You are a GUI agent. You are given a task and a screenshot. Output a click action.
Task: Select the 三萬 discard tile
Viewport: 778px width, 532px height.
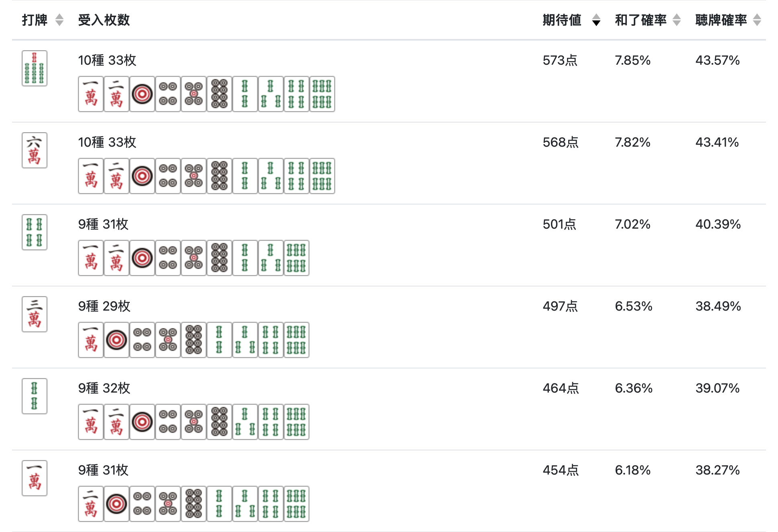tap(35, 314)
